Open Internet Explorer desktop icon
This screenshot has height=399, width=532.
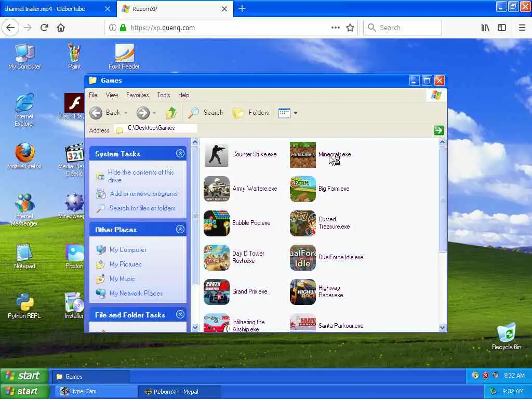pyautogui.click(x=24, y=110)
